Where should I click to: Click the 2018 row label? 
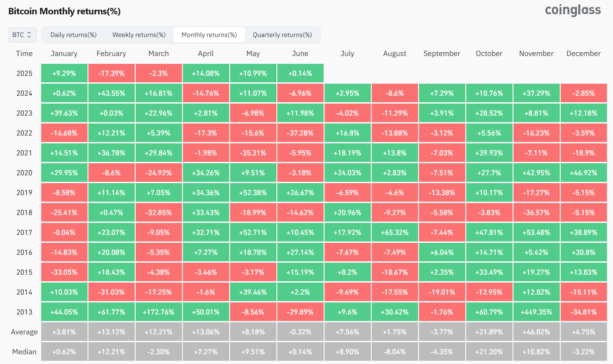coord(24,213)
